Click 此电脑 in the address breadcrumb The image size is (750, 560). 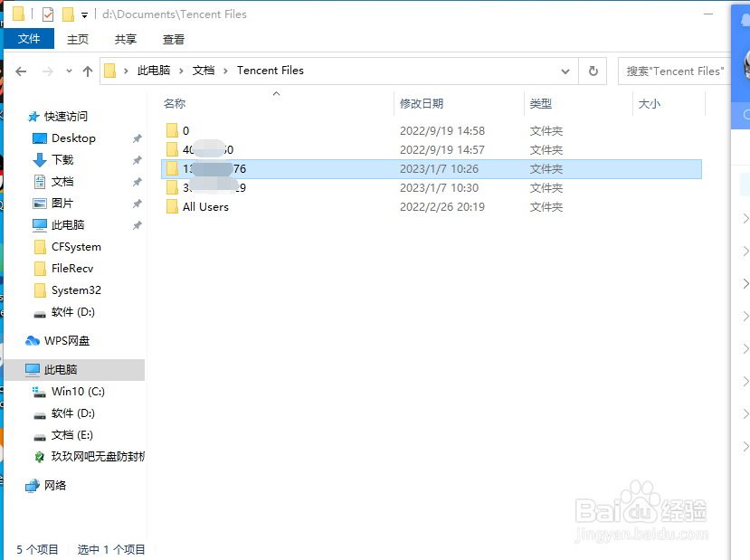click(x=154, y=71)
